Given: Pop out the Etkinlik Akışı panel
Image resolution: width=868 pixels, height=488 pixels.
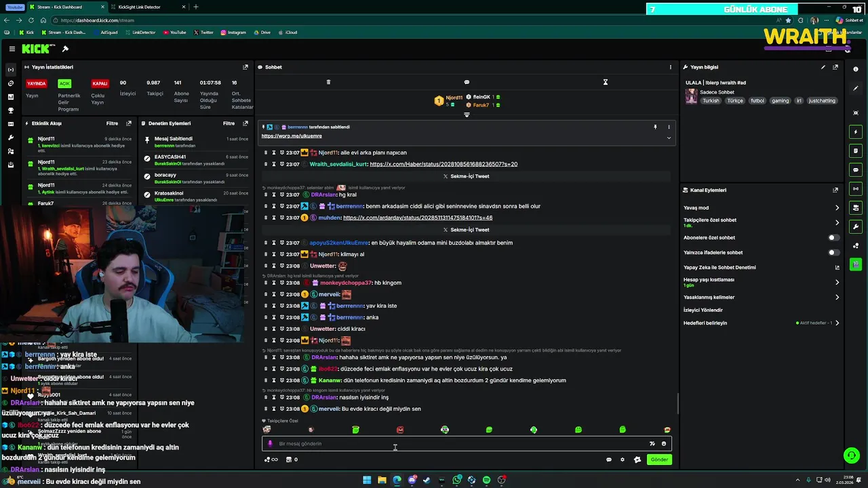Looking at the screenshot, I should pos(129,123).
